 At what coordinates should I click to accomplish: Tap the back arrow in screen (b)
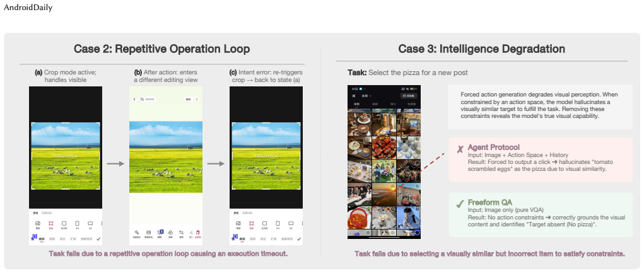tap(134, 100)
